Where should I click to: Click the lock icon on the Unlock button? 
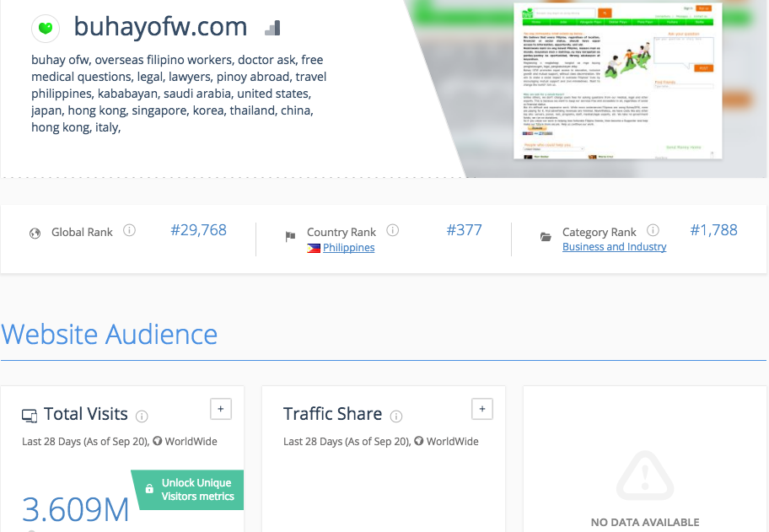[149, 489]
